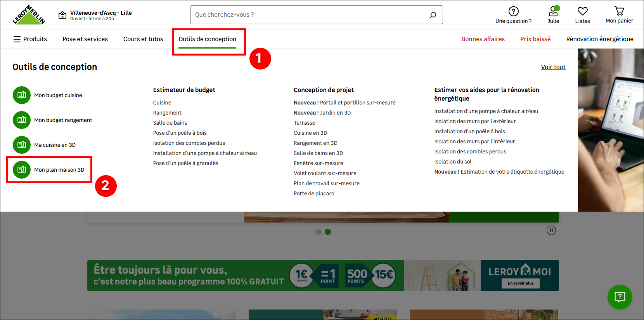Click the Voir tout link
Image resolution: width=644 pixels, height=320 pixels.
pyautogui.click(x=553, y=67)
